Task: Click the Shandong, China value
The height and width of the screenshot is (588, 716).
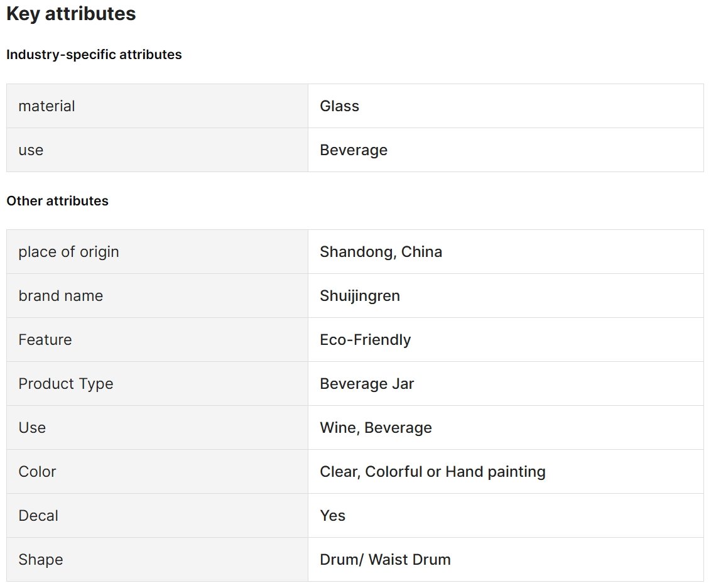Action: [x=381, y=252]
